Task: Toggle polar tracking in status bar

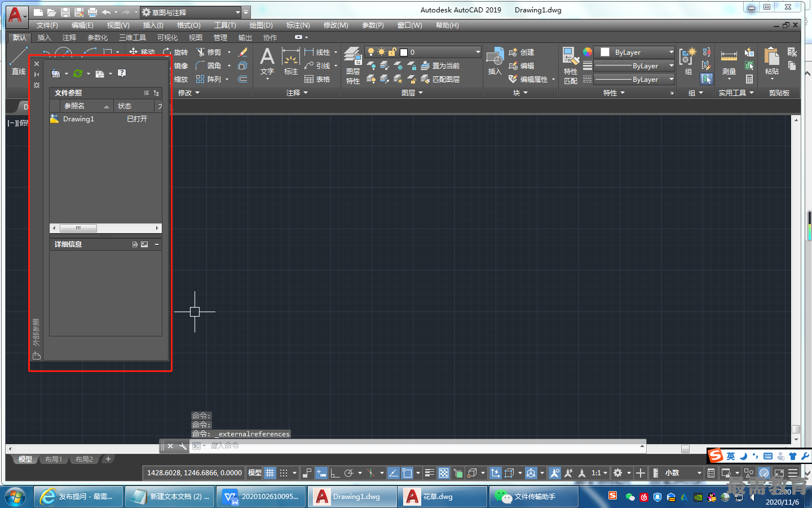Action: 349,473
